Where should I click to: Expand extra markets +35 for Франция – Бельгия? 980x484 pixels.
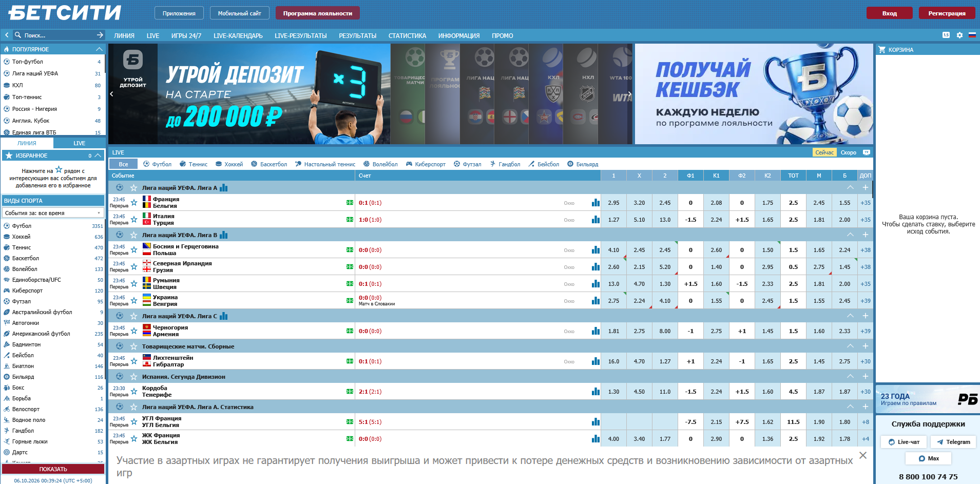point(866,203)
